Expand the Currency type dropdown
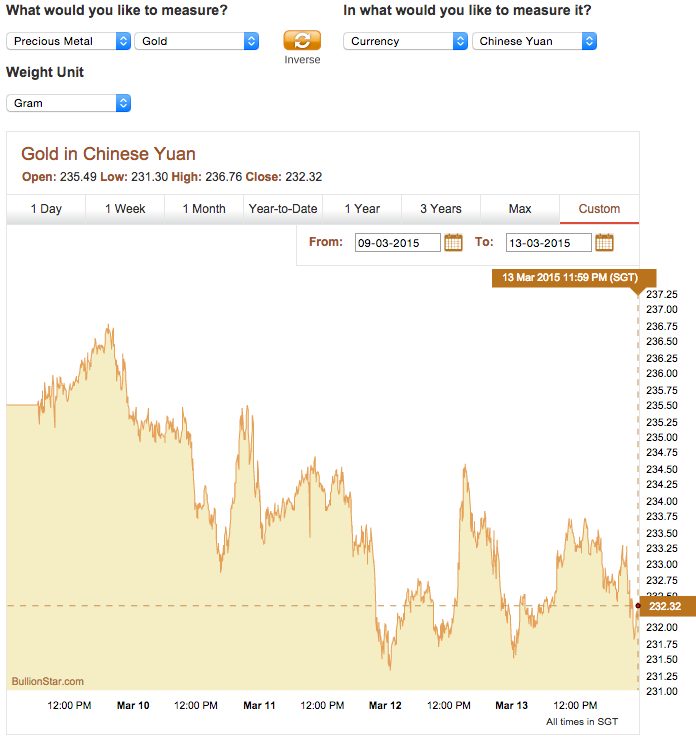The height and width of the screenshot is (741, 696). click(x=405, y=41)
